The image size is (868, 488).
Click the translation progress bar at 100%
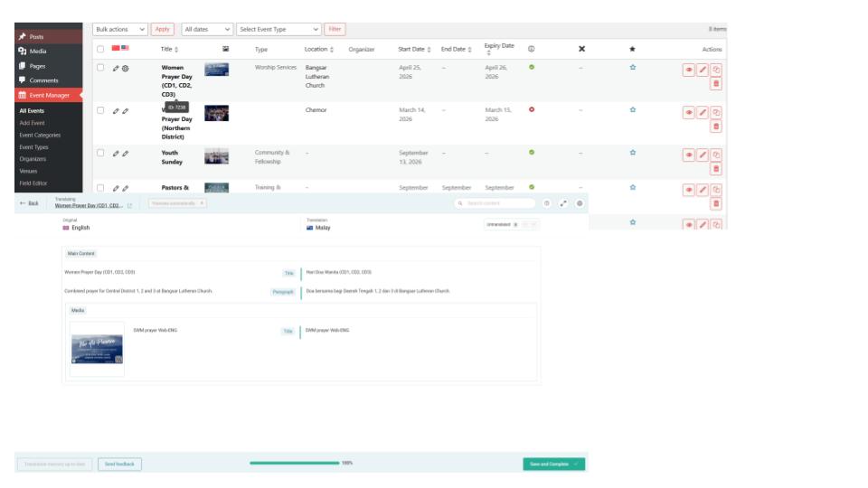point(294,464)
